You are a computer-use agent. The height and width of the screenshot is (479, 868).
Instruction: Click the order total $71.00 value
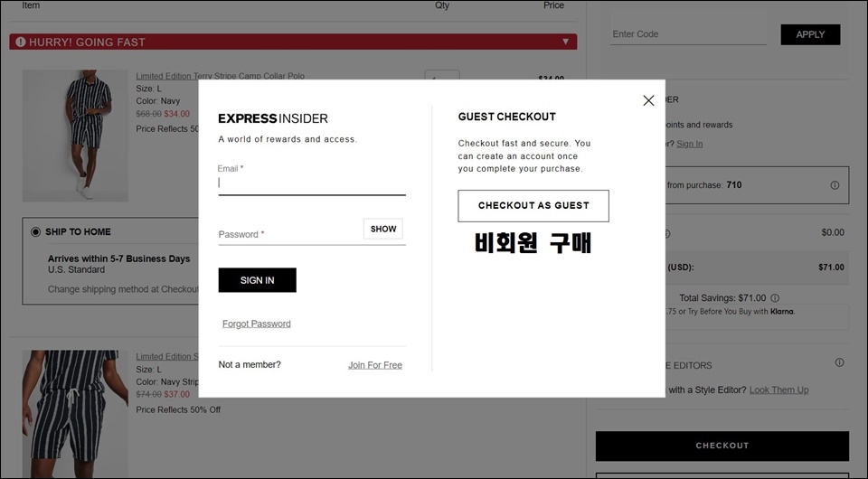pyautogui.click(x=831, y=268)
